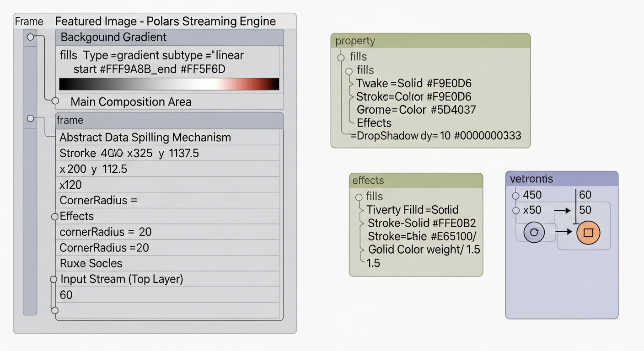Toggle the node circle next to the frame block
Viewport: 644px width, 351px height.
(x=30, y=118)
